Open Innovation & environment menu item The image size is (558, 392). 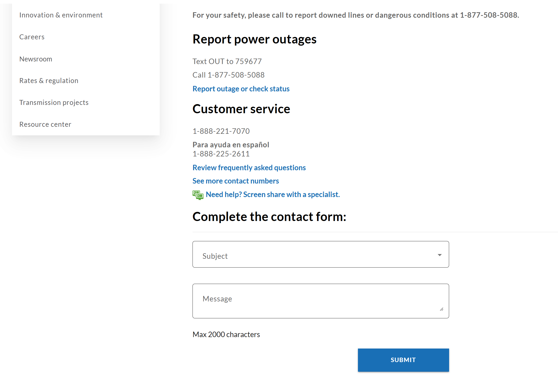pyautogui.click(x=61, y=15)
